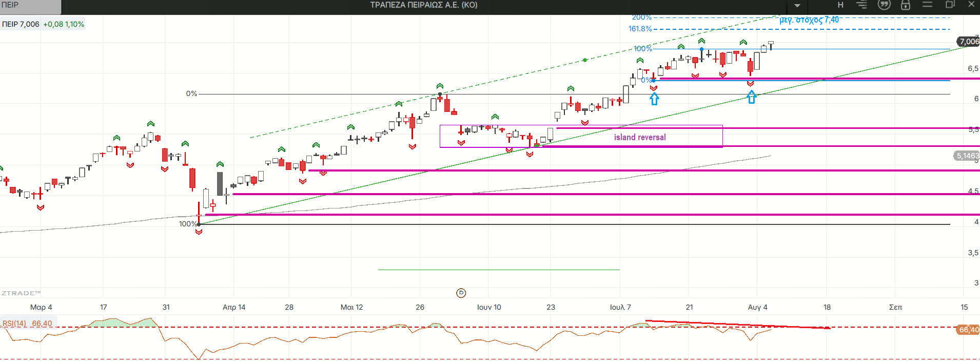Image resolution: width=980 pixels, height=361 pixels.
Task: Click the circled D marker above time axis
Action: coord(461,293)
